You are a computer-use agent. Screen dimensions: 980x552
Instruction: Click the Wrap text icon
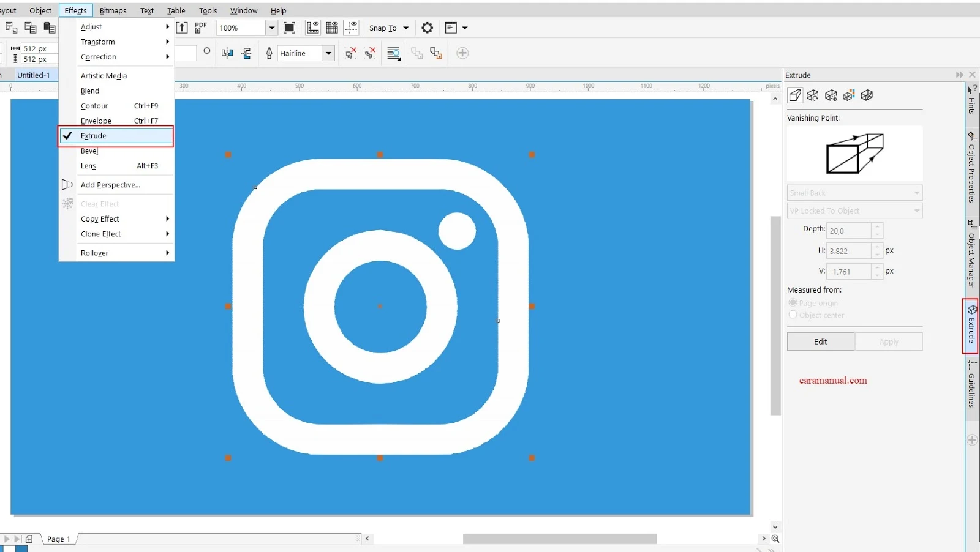[394, 53]
